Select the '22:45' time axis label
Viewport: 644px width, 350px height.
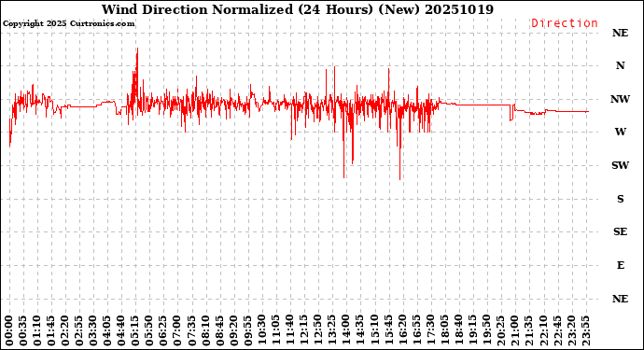[x=557, y=331]
